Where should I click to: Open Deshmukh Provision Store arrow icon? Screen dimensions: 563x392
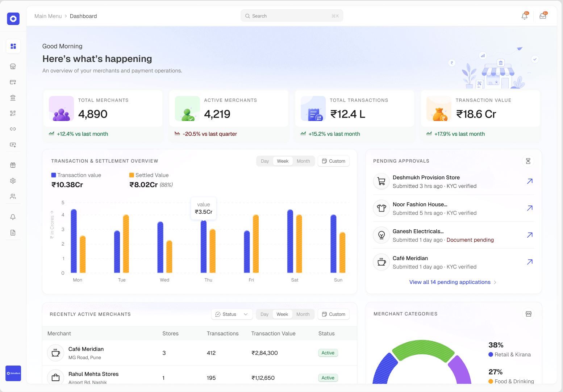pyautogui.click(x=530, y=181)
